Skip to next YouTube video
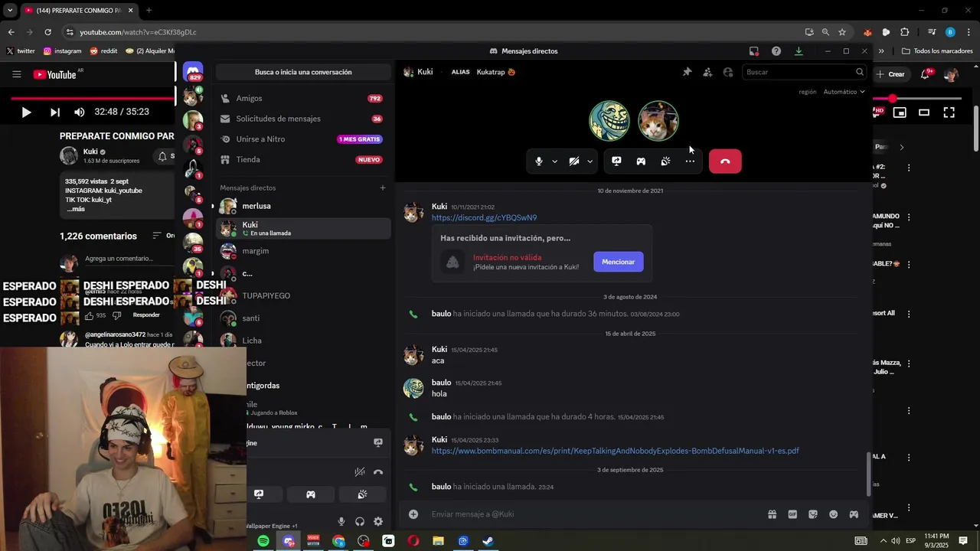The image size is (980, 551). click(54, 112)
